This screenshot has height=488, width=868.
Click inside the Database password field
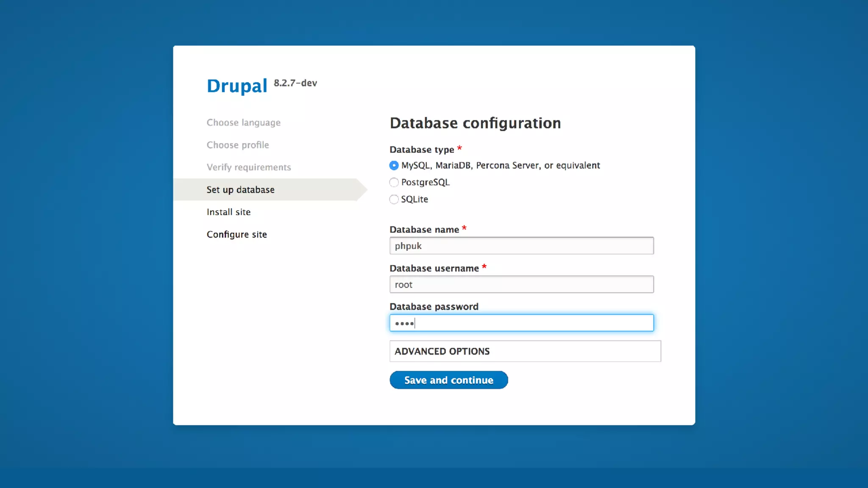(521, 323)
